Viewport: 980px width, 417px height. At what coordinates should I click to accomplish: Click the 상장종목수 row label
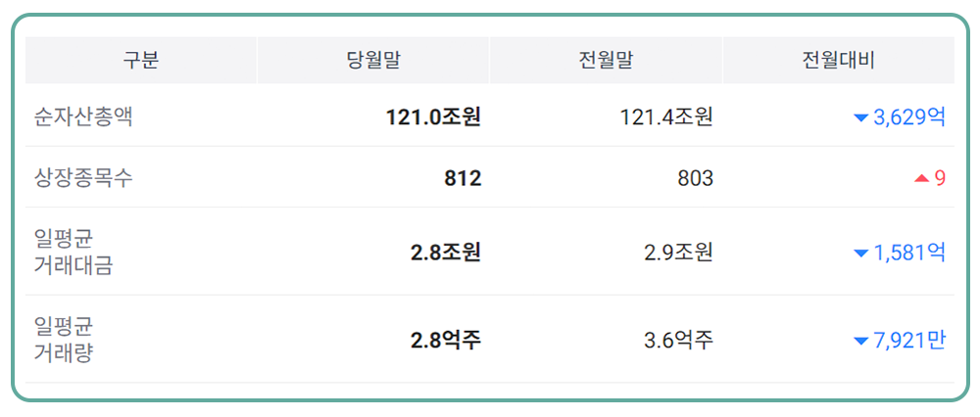tap(83, 178)
